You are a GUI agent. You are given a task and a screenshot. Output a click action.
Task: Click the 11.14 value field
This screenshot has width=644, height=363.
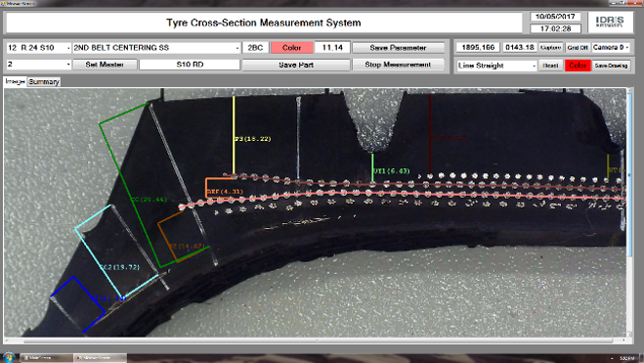point(332,48)
